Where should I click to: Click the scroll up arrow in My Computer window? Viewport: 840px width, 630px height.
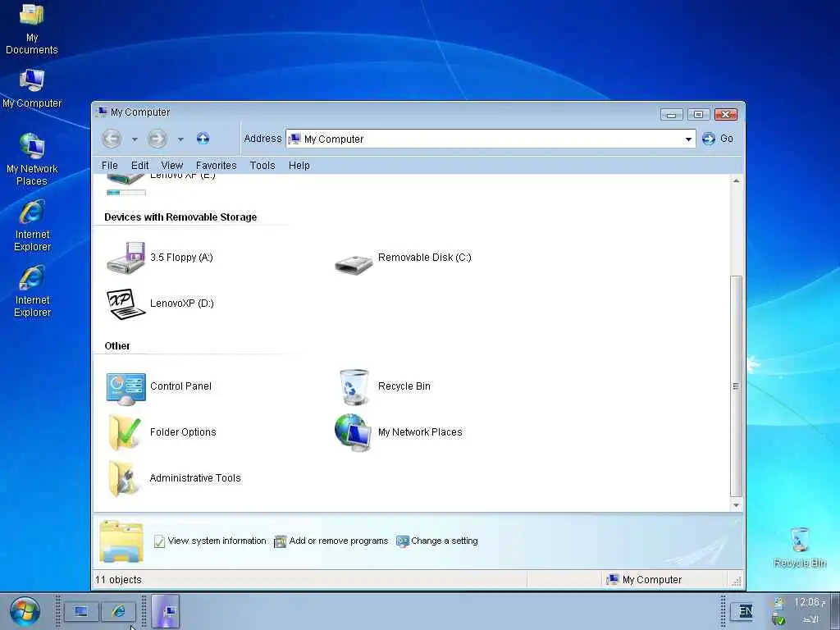pyautogui.click(x=736, y=181)
